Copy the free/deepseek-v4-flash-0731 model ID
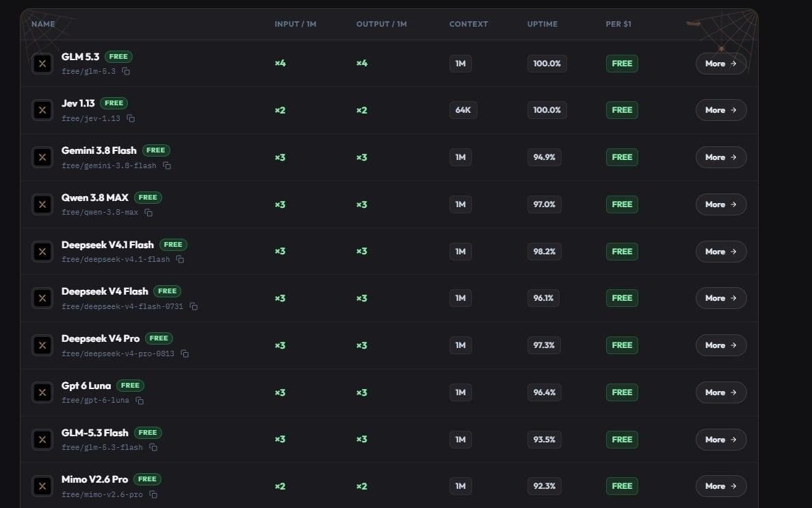The image size is (812, 508). pyautogui.click(x=194, y=306)
